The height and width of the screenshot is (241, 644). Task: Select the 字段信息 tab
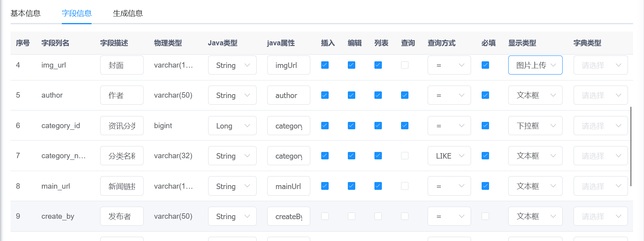(77, 13)
